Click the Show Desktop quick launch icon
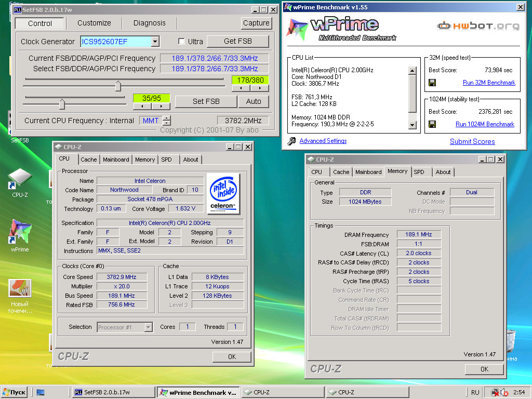The height and width of the screenshot is (399, 532). (x=41, y=393)
